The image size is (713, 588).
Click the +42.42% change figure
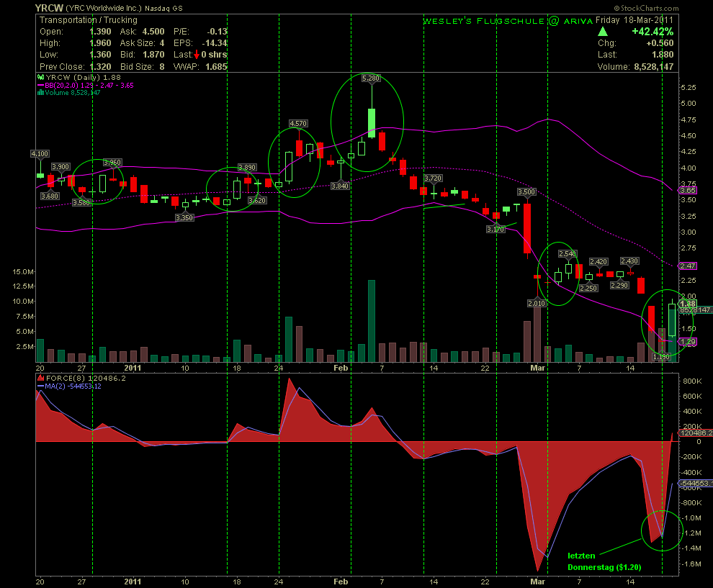[653, 32]
